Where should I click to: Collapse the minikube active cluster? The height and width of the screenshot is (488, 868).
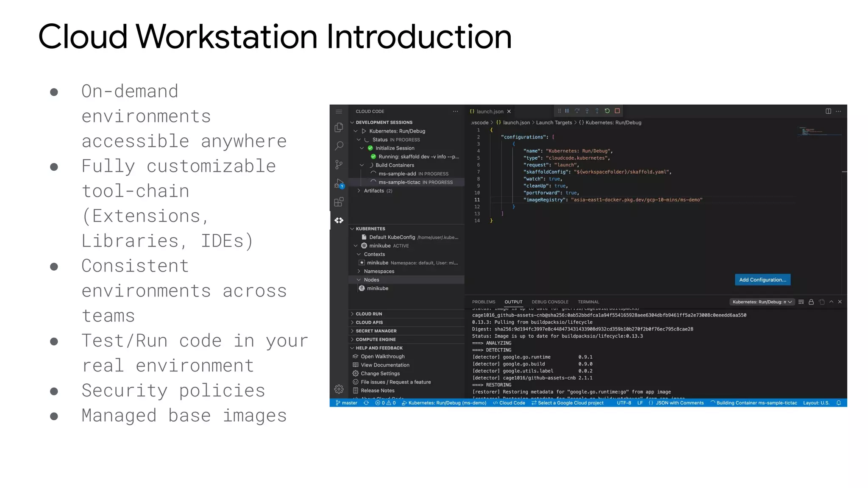(356, 246)
